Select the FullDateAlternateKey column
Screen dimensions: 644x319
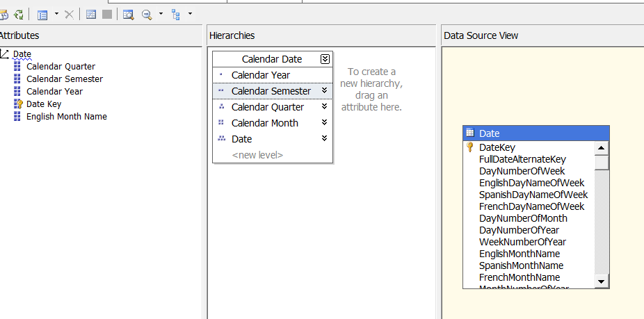(522, 159)
